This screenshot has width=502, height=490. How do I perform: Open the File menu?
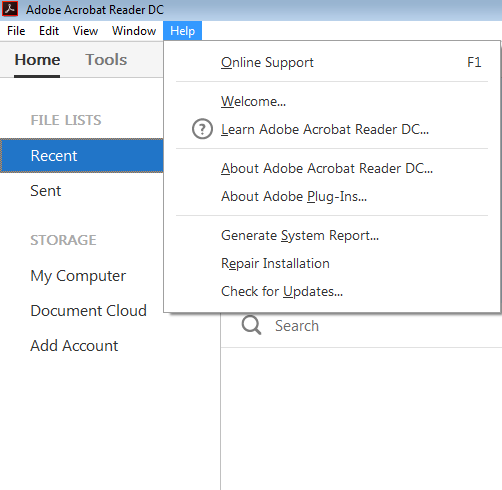tap(16, 31)
